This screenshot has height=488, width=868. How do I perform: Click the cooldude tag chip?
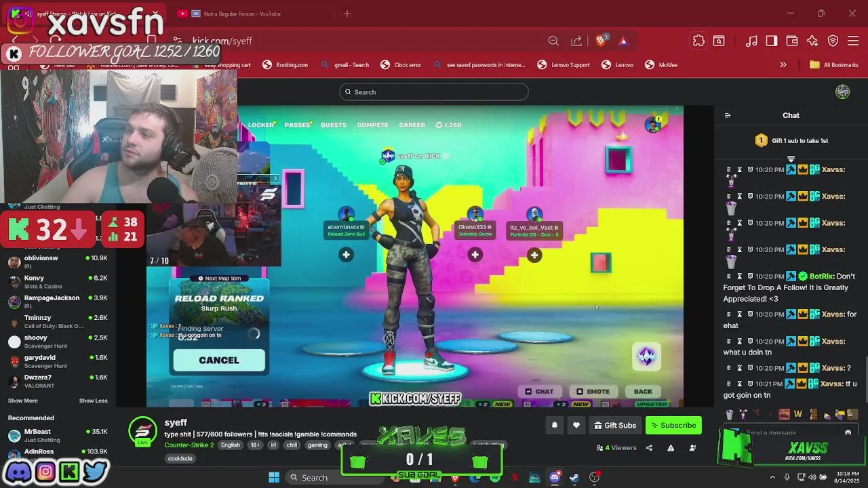[180, 458]
